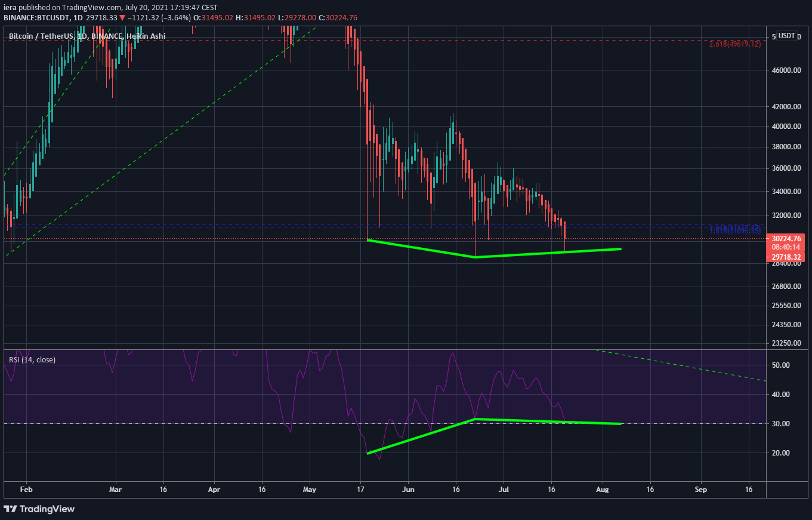Click the 20.00 RSI axis label
Screen dimensions: 812x520
pyautogui.click(x=782, y=453)
